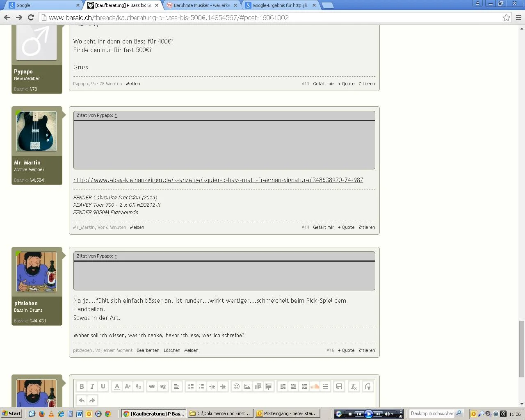Save draft using the floppy disk icon
This screenshot has width=525, height=420.
tap(339, 386)
